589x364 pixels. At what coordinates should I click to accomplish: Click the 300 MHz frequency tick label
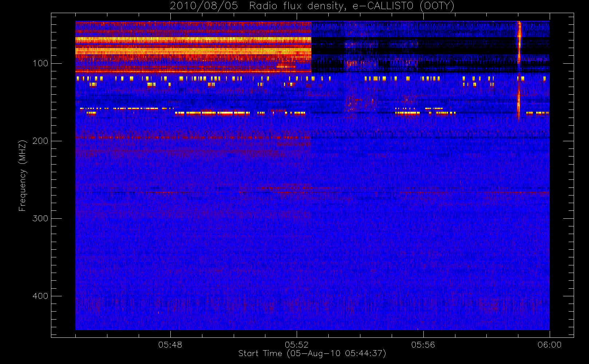click(x=40, y=218)
